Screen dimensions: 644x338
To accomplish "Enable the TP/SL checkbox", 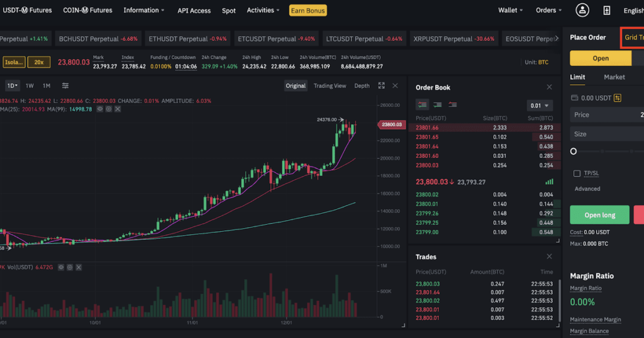I will [577, 173].
